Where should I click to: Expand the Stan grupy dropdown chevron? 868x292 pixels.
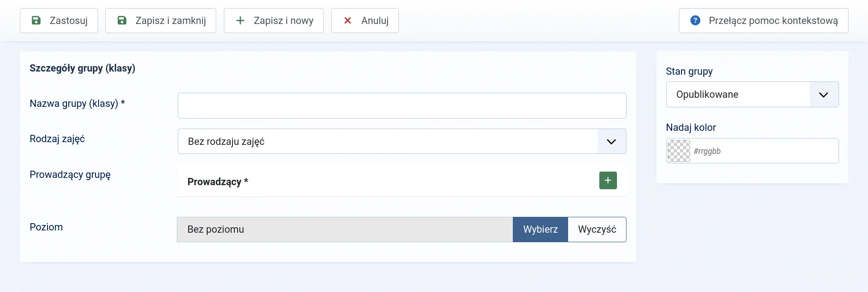824,94
